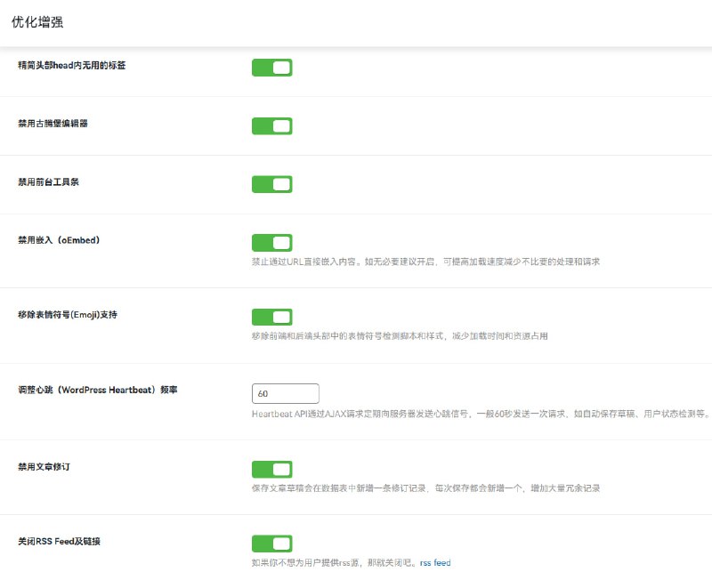Toggle the 禁用文章修订 switch
The image size is (712, 588).
click(x=271, y=469)
